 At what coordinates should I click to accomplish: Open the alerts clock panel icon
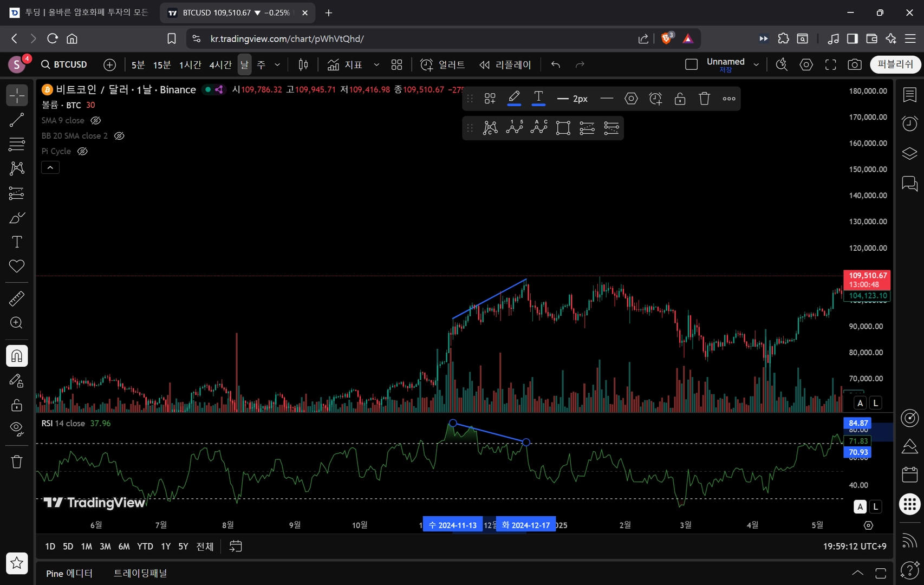coord(909,123)
